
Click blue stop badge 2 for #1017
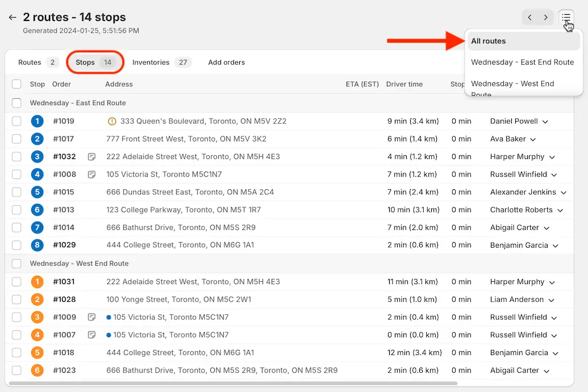click(37, 139)
